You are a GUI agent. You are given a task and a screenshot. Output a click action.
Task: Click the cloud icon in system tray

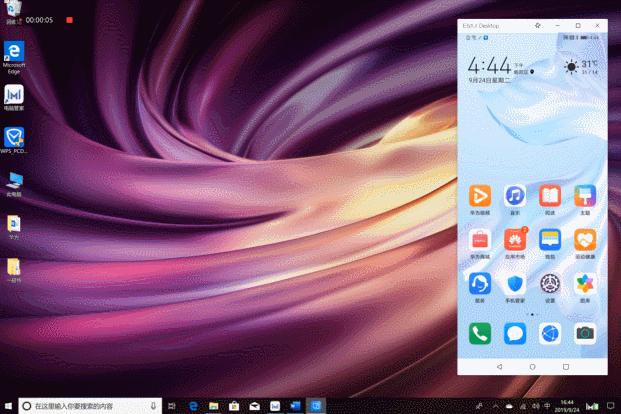(510, 406)
